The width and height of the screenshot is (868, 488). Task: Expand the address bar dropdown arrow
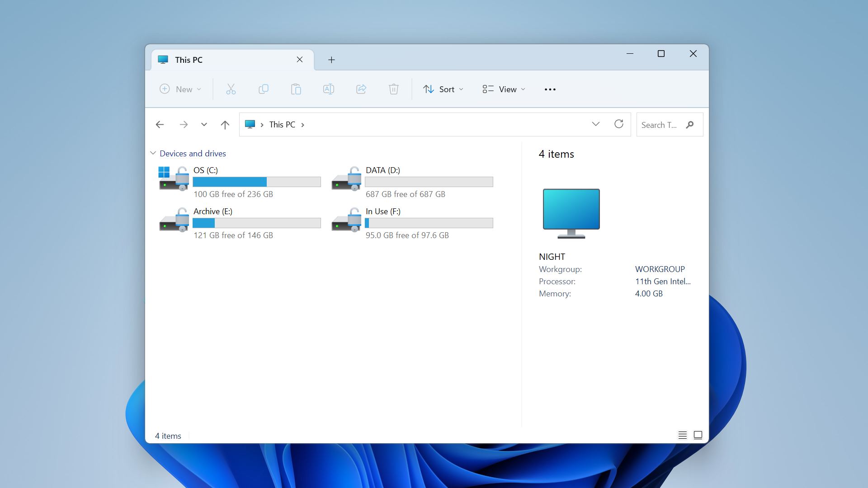click(x=594, y=124)
